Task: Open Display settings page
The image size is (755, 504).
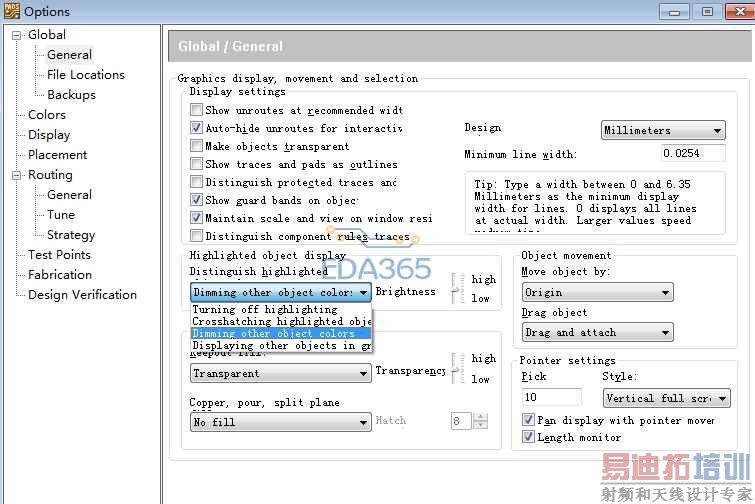Action: coord(49,135)
